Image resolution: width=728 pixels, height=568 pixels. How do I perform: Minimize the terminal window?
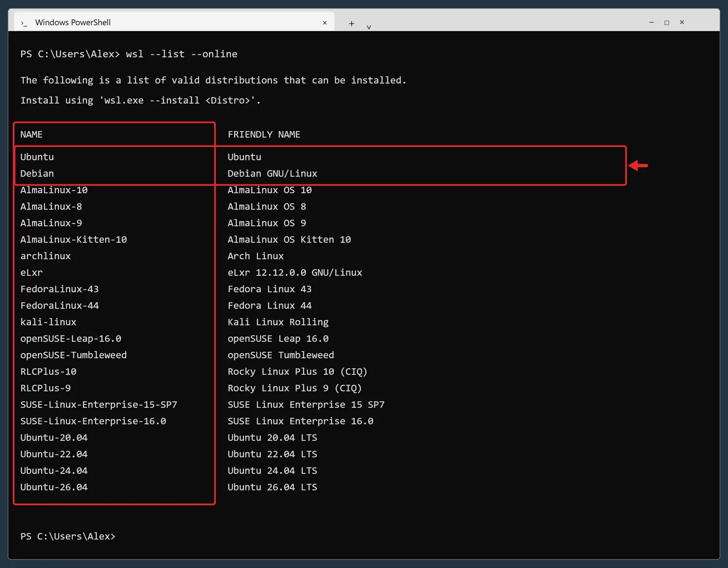point(651,22)
